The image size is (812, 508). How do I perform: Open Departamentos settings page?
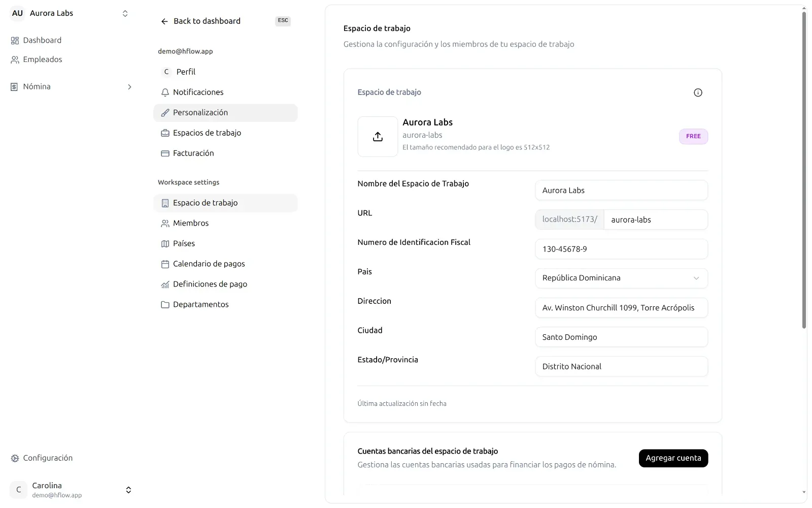[x=225, y=305]
